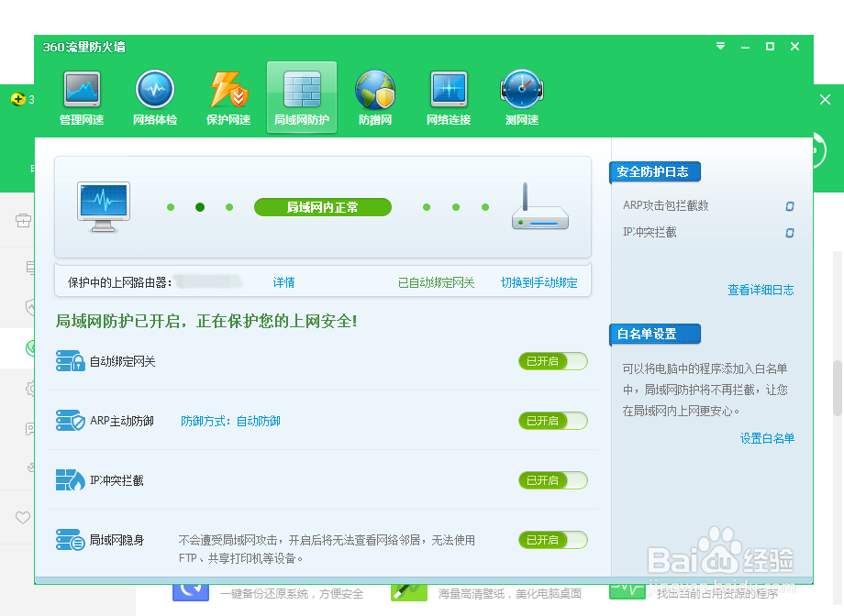Click the 局域网内正常 status indicator
The image size is (844, 616).
[x=322, y=207]
